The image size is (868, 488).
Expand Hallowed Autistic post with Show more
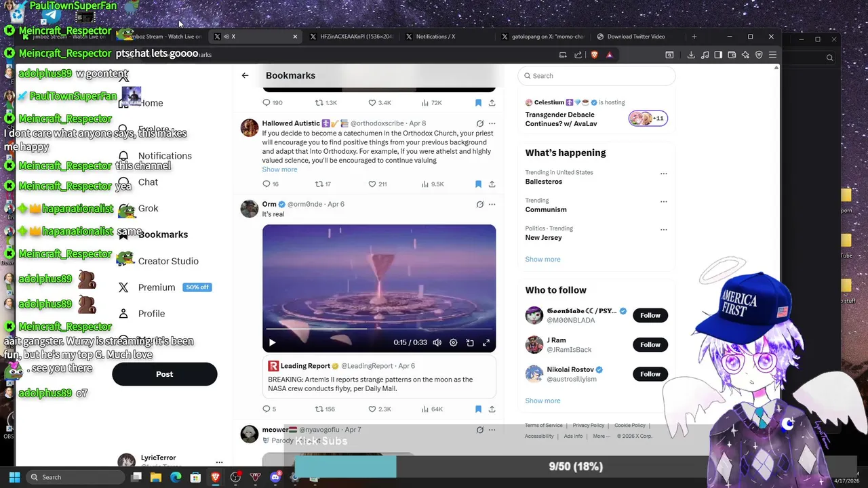(x=279, y=169)
